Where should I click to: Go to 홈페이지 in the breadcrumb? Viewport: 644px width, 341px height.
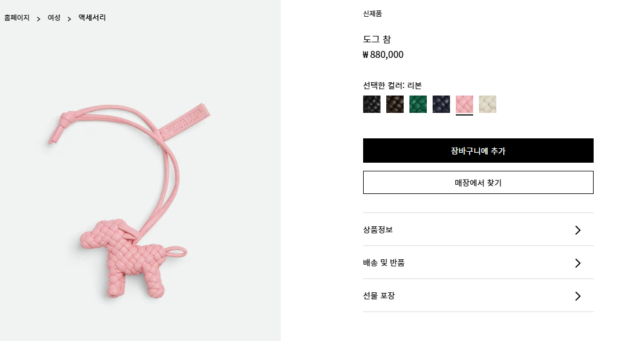(17, 18)
